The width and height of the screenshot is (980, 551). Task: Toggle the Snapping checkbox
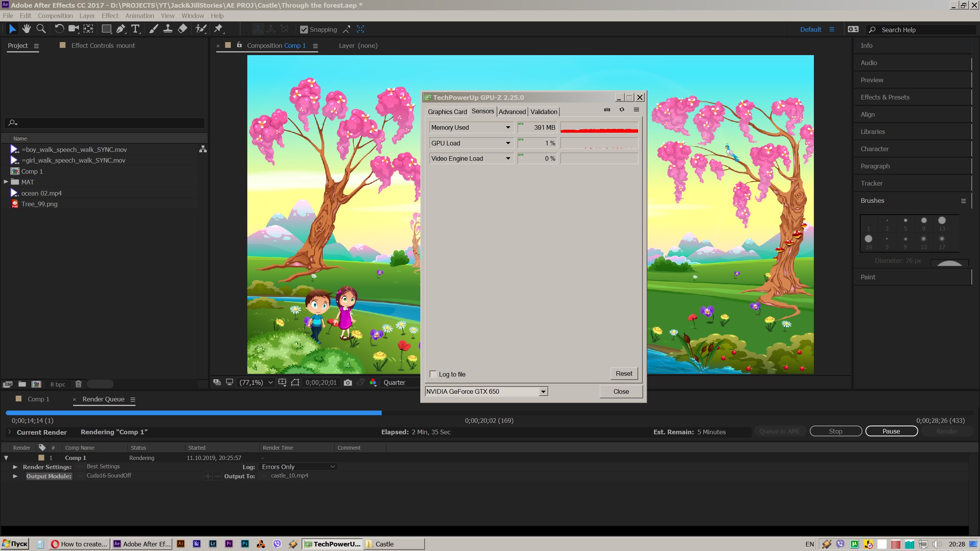(304, 29)
